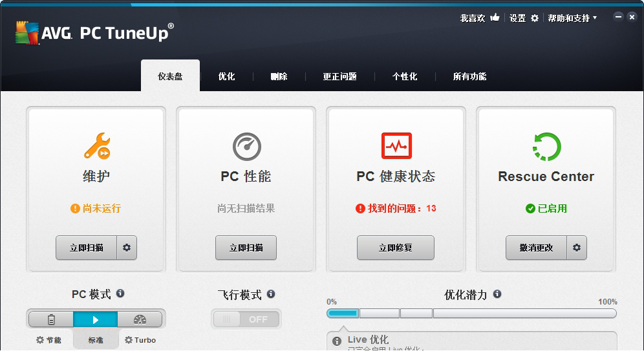Click the 尚无扫描结果 text
Viewport: 644px width, 364px height.
click(246, 208)
